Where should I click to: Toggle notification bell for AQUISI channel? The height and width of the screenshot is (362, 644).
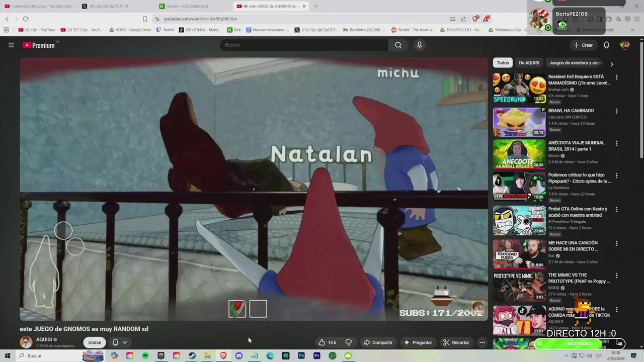point(115,342)
